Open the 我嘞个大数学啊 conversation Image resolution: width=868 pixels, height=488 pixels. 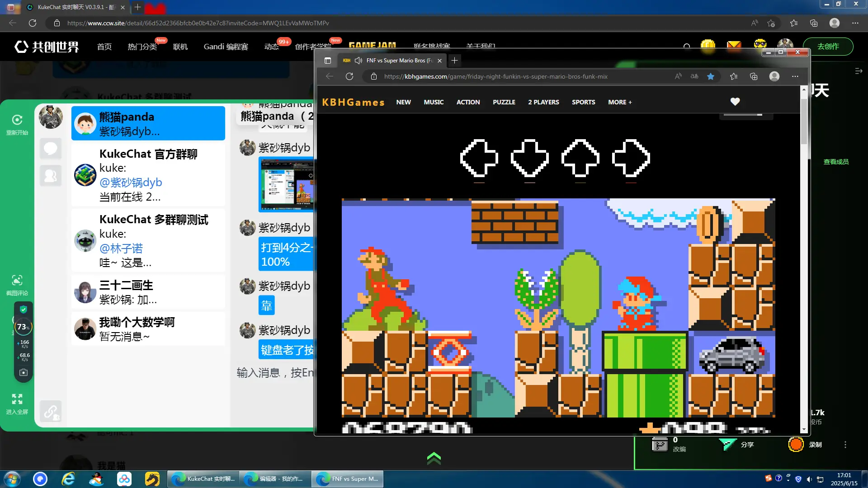click(148, 329)
